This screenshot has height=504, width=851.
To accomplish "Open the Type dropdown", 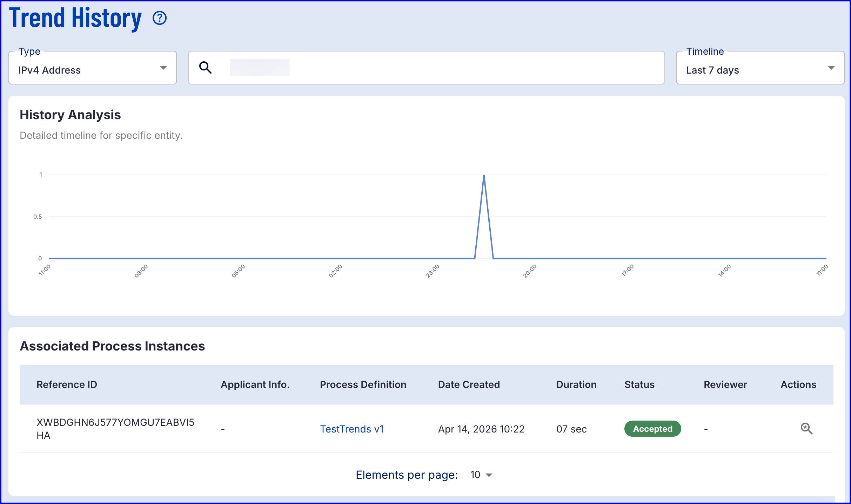I will tap(93, 68).
